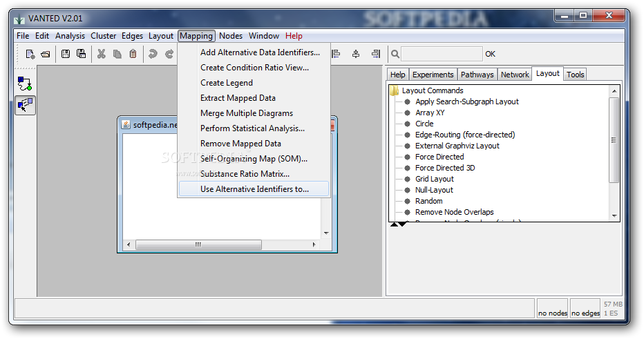Select Use Alternative Identifiers to...

click(x=254, y=189)
